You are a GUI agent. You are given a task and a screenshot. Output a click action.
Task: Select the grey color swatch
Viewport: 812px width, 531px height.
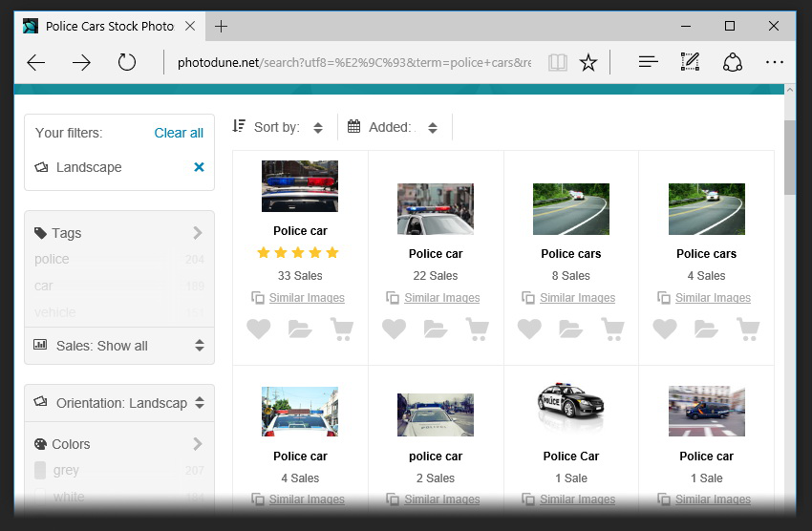tap(40, 471)
